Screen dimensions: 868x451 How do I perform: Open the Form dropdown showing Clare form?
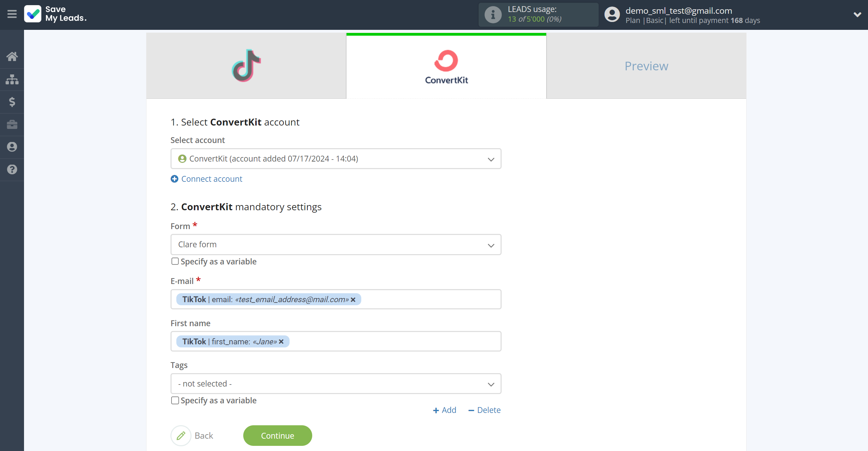(x=336, y=245)
